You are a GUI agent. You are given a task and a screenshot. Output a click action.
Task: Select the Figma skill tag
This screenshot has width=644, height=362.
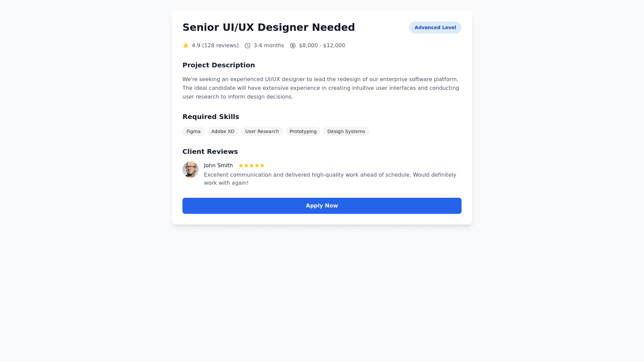[194, 131]
